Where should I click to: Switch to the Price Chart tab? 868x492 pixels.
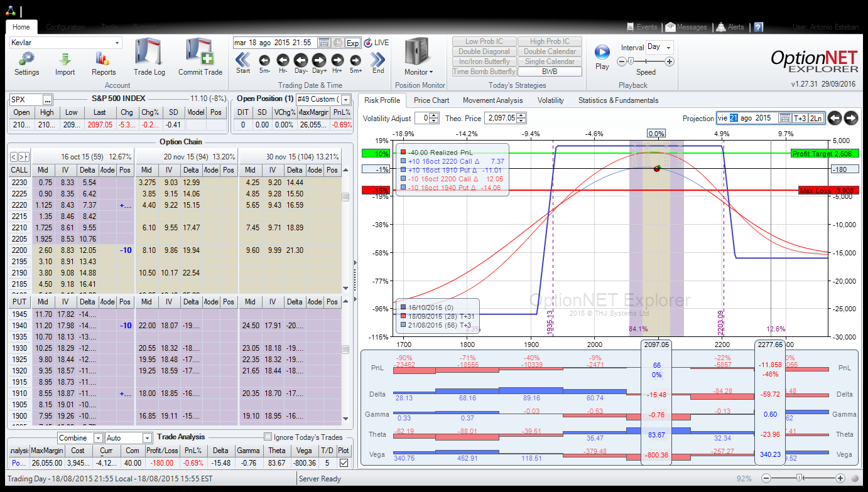[431, 100]
